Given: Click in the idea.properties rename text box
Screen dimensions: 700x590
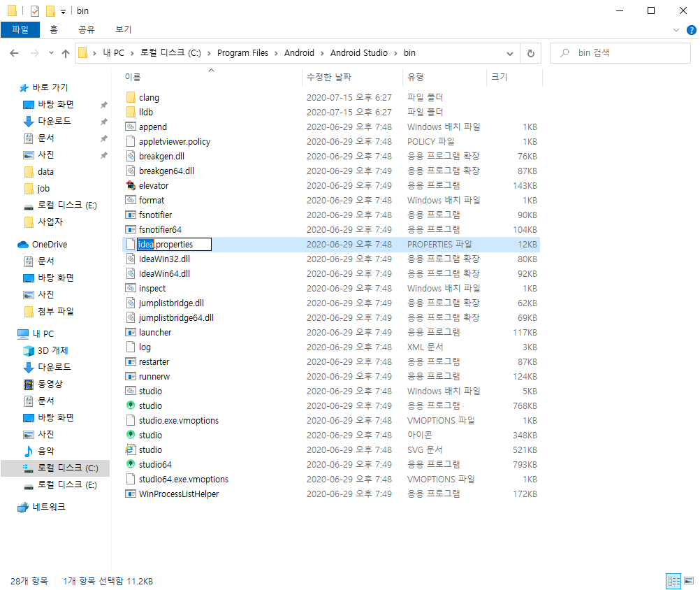Looking at the screenshot, I should point(174,244).
